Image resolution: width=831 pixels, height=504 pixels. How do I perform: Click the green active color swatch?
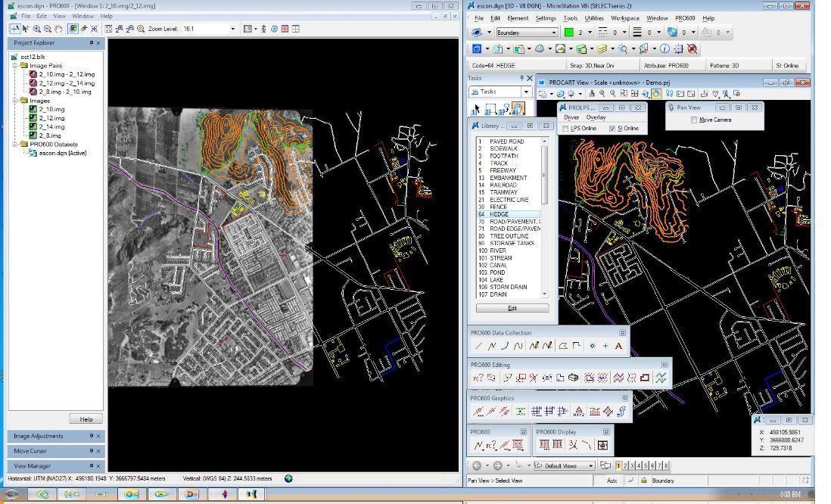tap(569, 33)
